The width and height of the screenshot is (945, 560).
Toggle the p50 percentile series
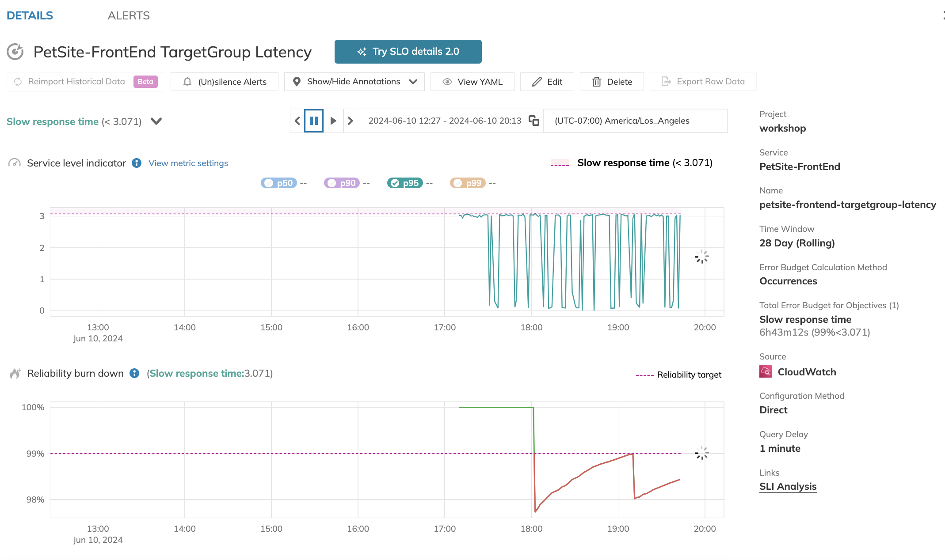click(x=279, y=183)
